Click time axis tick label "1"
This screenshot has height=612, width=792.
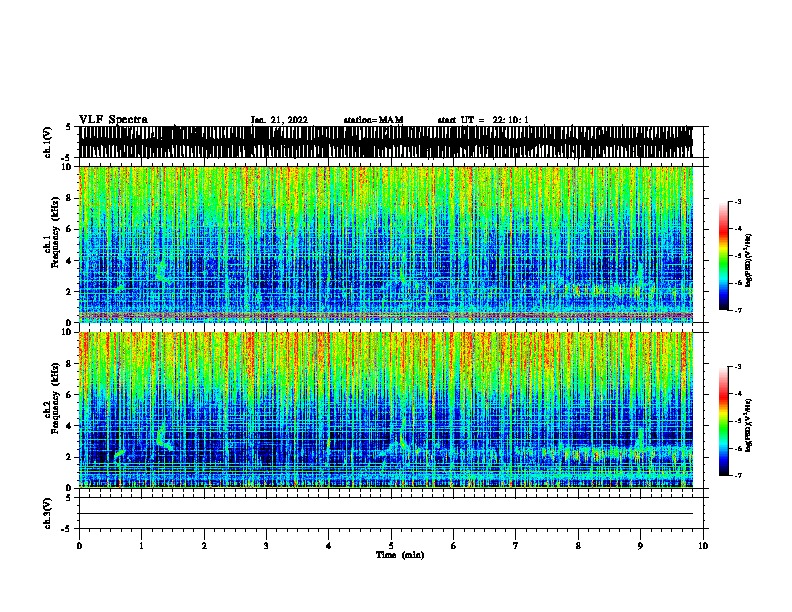(141, 546)
